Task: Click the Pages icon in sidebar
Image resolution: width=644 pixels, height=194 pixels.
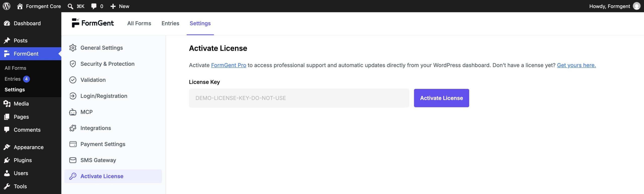Action: tap(7, 117)
